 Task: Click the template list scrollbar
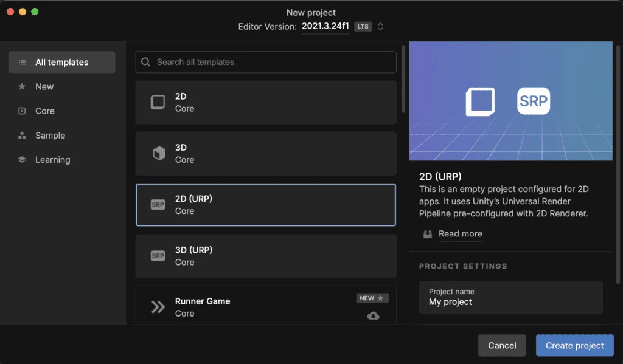pyautogui.click(x=403, y=80)
